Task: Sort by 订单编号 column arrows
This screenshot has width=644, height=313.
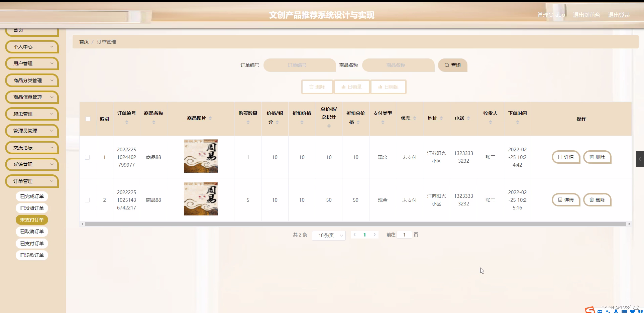Action: [x=127, y=122]
